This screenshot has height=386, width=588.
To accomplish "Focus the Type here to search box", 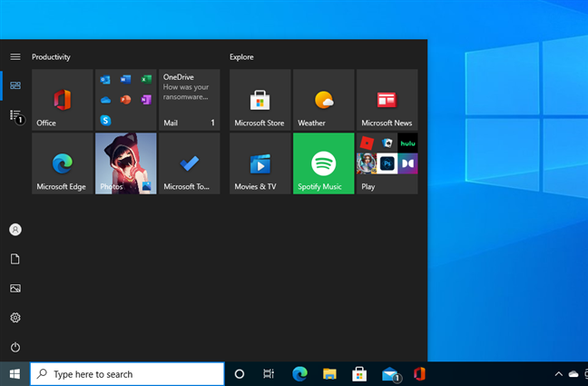I will [x=127, y=374].
